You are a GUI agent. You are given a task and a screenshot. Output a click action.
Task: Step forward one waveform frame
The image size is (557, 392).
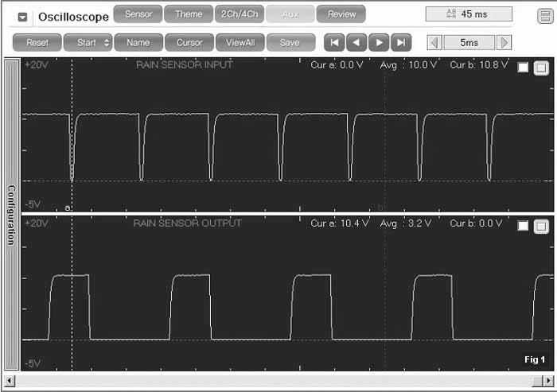[x=379, y=42]
